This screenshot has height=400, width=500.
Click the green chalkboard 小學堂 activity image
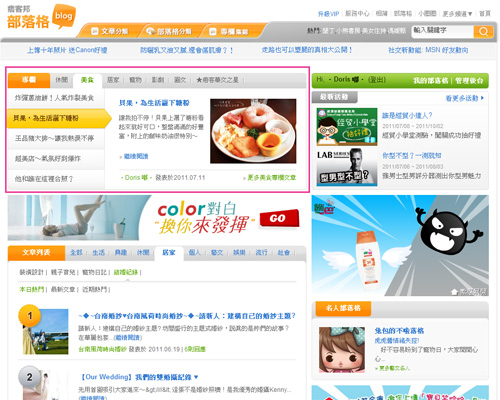(x=347, y=127)
